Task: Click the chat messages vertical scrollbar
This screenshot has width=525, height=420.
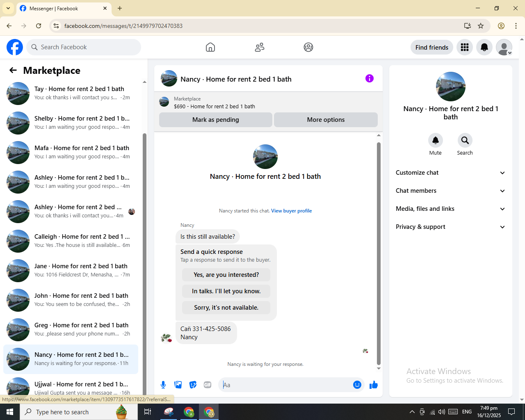Action: coord(379,253)
